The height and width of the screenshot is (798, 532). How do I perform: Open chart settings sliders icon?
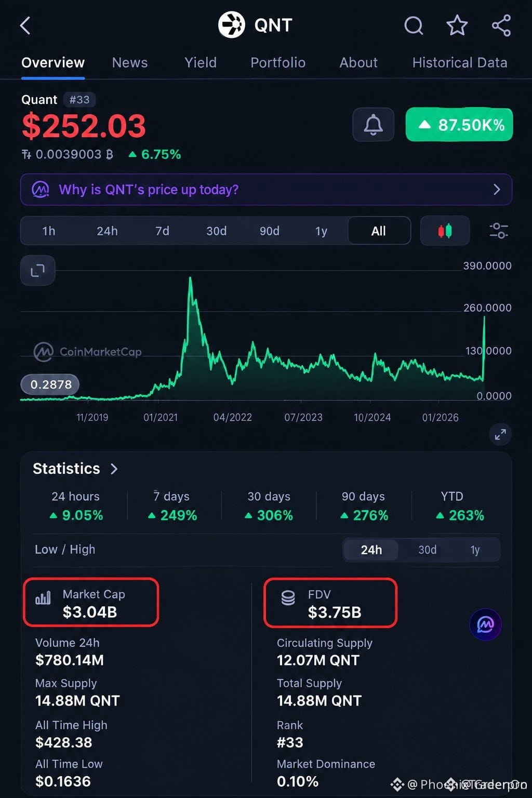tap(499, 231)
